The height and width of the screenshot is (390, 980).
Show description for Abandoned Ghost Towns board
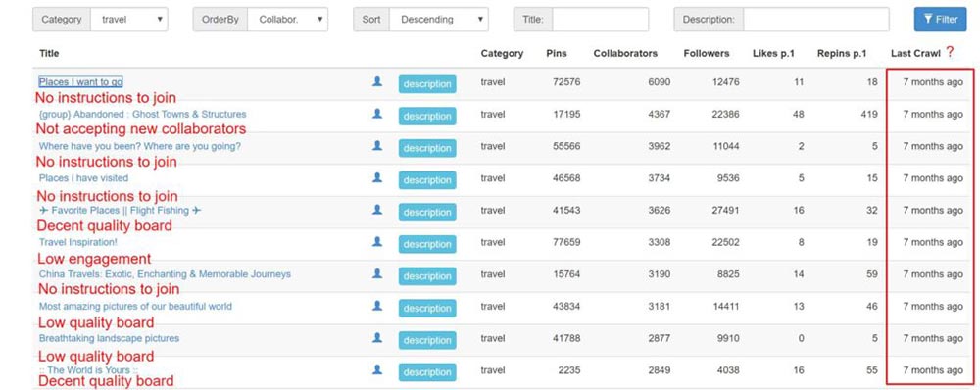427,116
